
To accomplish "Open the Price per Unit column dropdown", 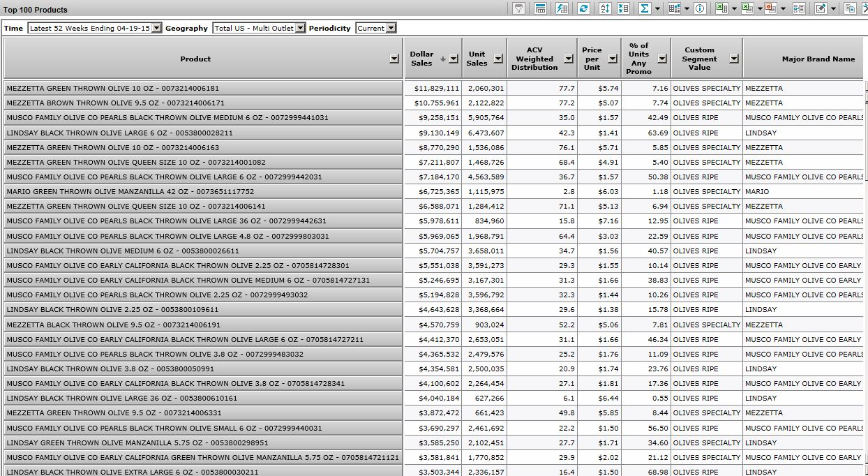I will [612, 59].
